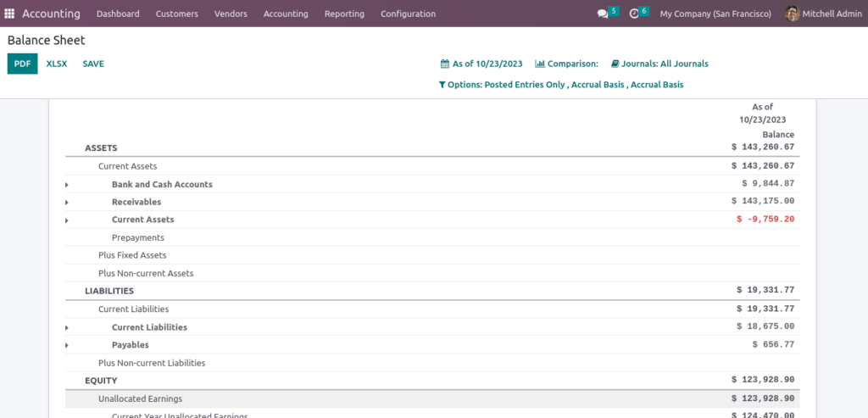This screenshot has width=868, height=418.
Task: Open the apps grid menu icon
Action: pyautogui.click(x=9, y=14)
